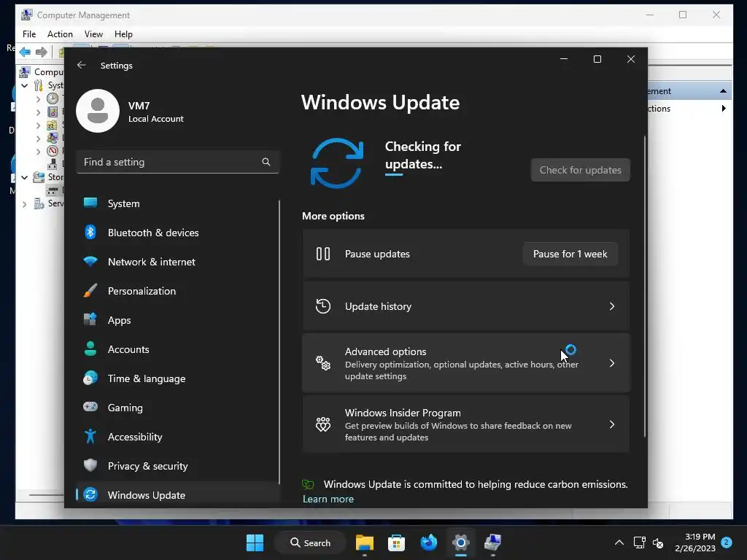Click Pause for 1 week button
The height and width of the screenshot is (560, 747).
coord(570,254)
